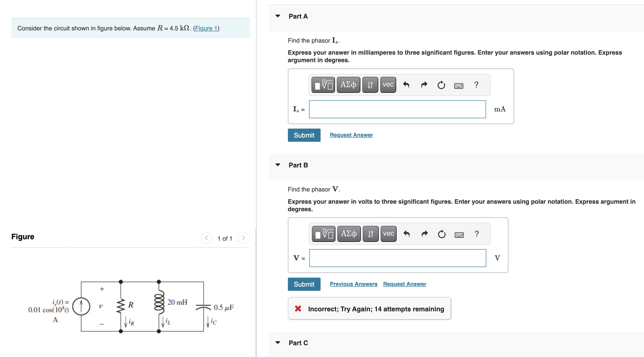Toggle subscript/superscript mode in Part B
Viewport: 644px width, 357px height.
click(x=370, y=233)
